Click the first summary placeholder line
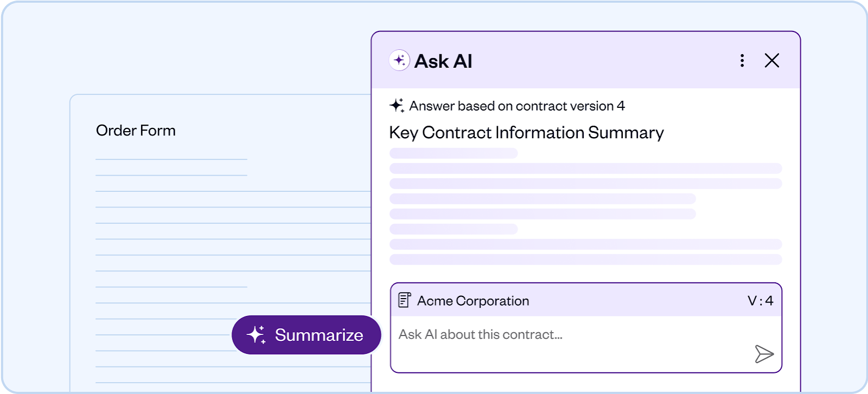Viewport: 868px width, 394px height. 454,153
